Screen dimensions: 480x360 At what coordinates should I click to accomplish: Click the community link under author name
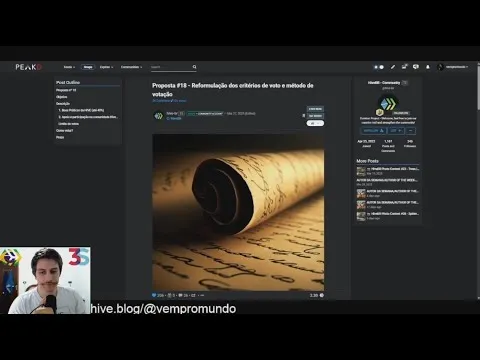[174, 118]
